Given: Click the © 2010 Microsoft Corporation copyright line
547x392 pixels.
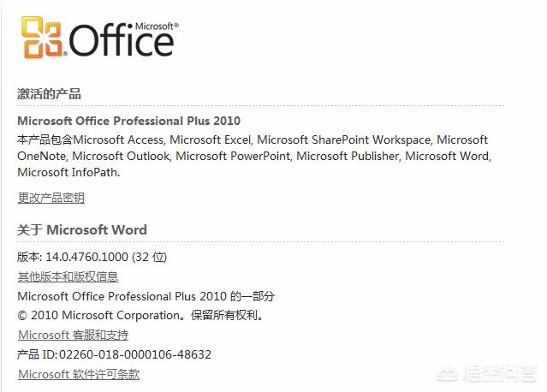Looking at the screenshot, I should [141, 315].
